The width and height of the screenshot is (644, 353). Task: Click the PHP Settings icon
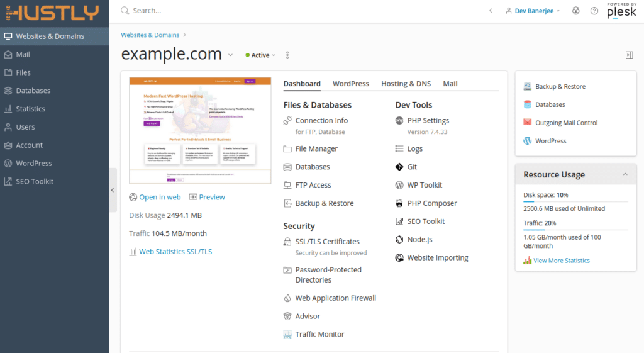click(399, 120)
